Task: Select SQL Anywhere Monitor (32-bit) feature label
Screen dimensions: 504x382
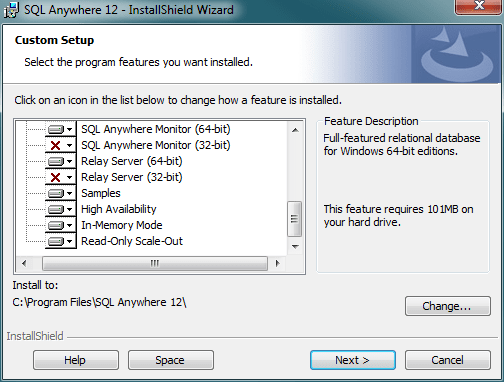Action: pyautogui.click(x=156, y=145)
